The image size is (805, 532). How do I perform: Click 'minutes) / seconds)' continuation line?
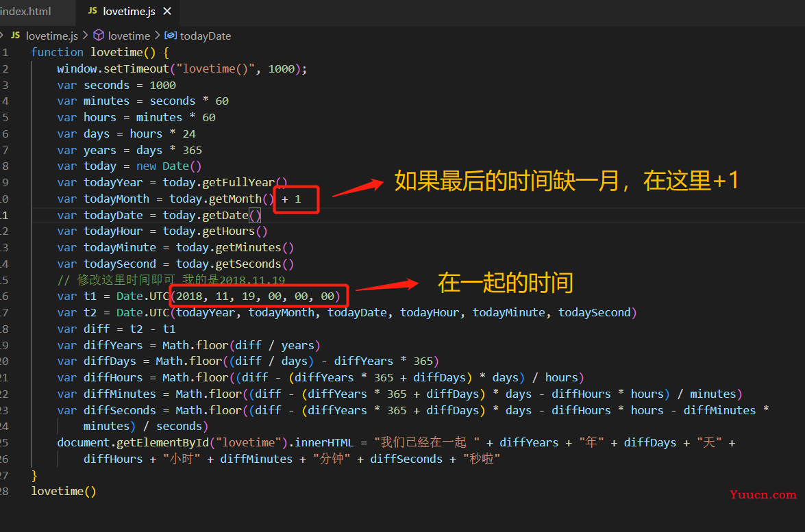[x=146, y=427]
